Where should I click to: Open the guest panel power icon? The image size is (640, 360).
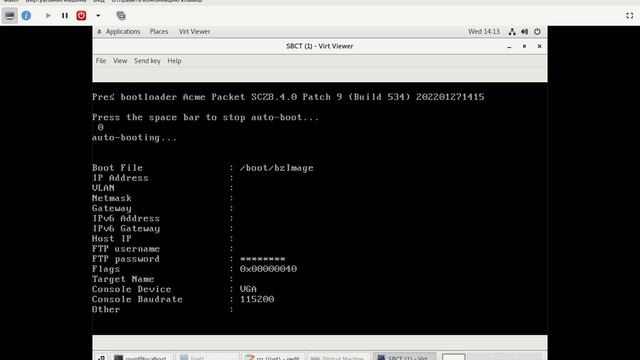(x=537, y=31)
